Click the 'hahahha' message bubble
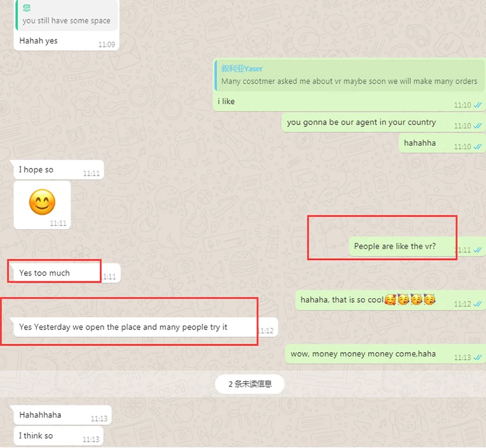Viewport: 486px width, 448px height. coord(442,143)
